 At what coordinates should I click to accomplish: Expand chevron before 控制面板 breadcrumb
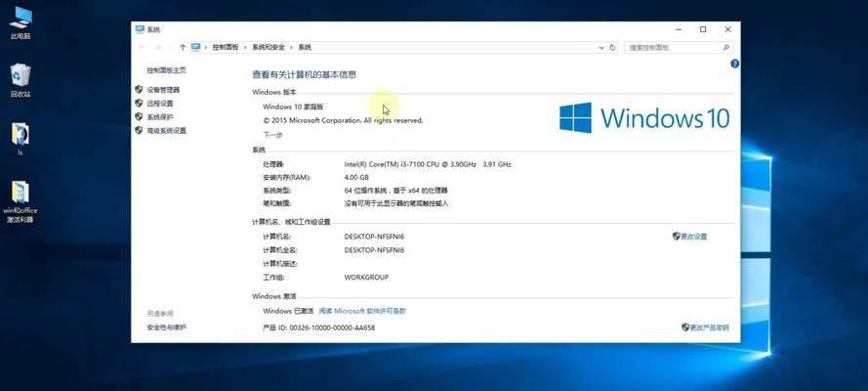206,48
